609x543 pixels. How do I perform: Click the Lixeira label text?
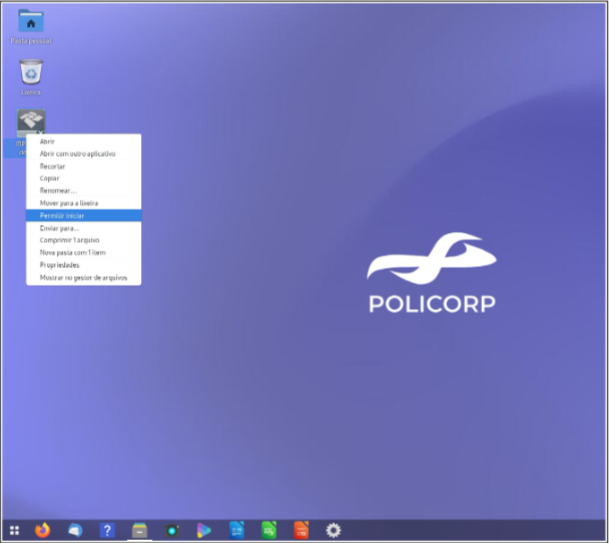click(31, 92)
